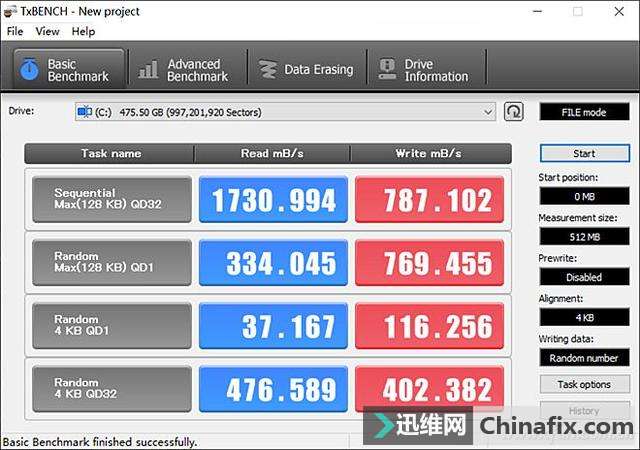Click the Random Max(128 KB) QD1 task
Viewport: 640px width, 450px height.
pos(112,263)
